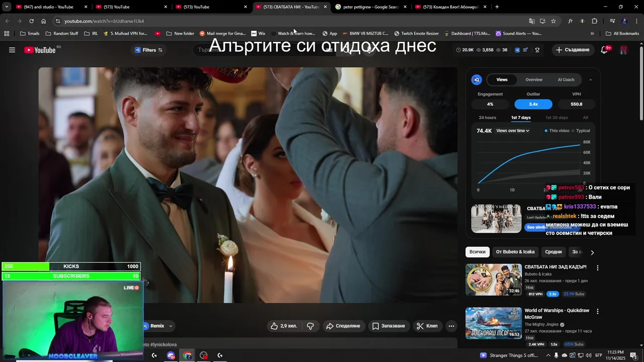Screen dimensions: 644x362
Task: Select the 24 hours range
Action: coord(487,118)
